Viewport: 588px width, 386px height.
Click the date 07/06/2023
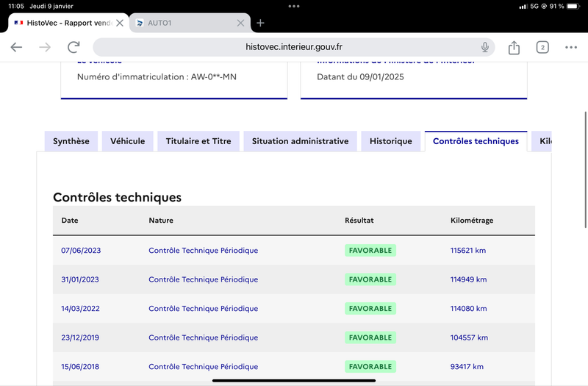[x=81, y=250]
